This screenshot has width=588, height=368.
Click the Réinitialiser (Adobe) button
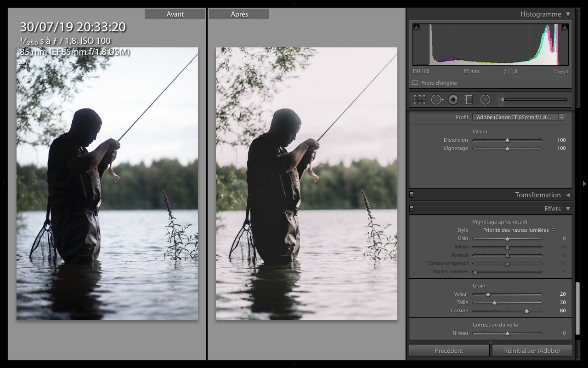(531, 351)
